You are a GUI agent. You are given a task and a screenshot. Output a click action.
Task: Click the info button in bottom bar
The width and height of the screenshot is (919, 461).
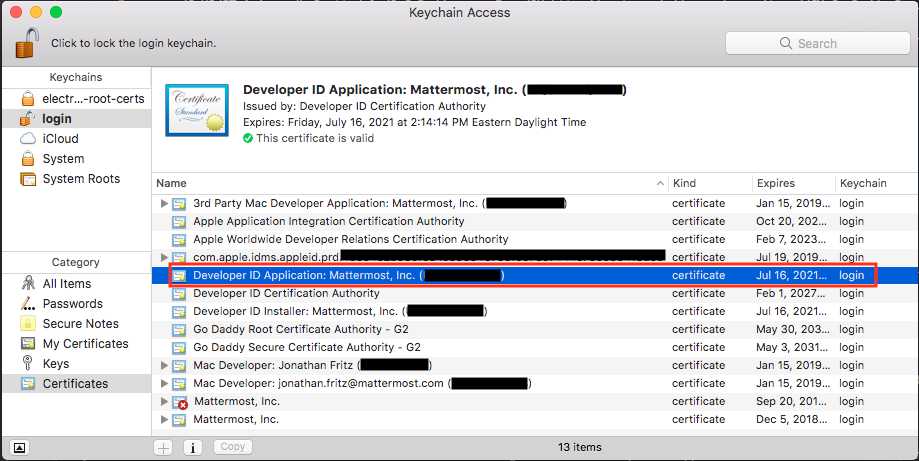pos(193,447)
